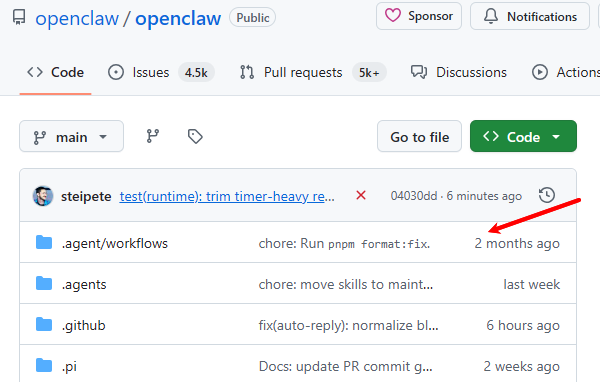Open the openclaw owner link

point(77,18)
